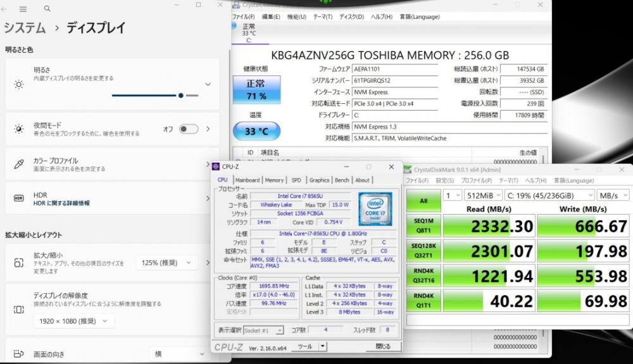Click the Settings search magnifier icon
The width and height of the screenshot is (633, 364).
(47, 8)
